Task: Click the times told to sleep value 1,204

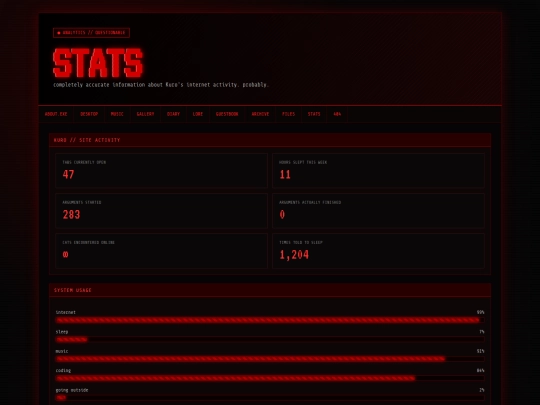Action: pyautogui.click(x=294, y=255)
